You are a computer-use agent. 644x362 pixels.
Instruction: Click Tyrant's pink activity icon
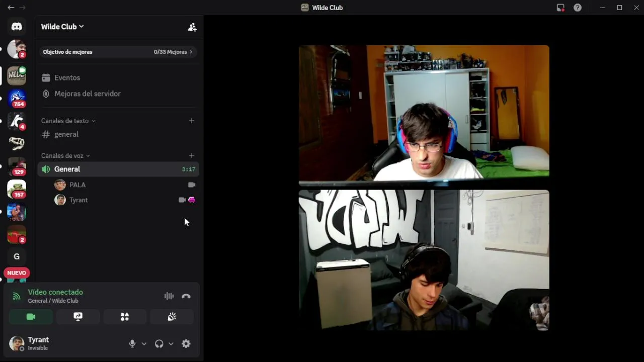click(192, 200)
